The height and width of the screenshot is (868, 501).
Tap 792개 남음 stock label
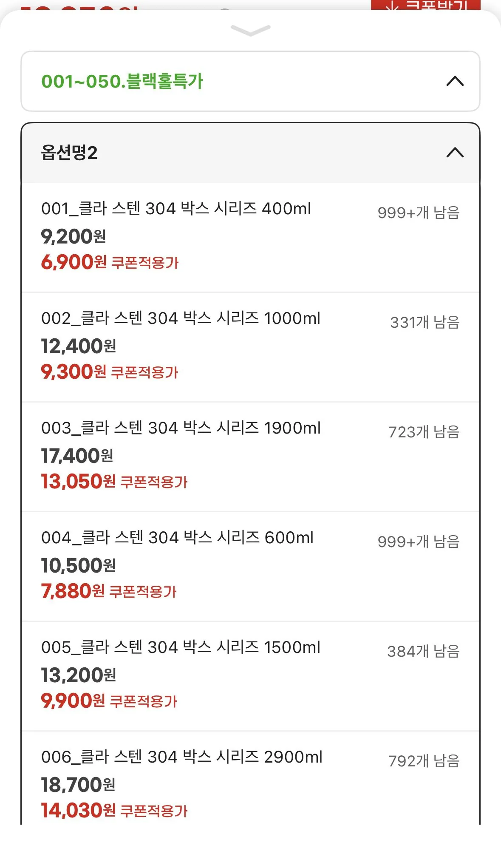click(424, 761)
